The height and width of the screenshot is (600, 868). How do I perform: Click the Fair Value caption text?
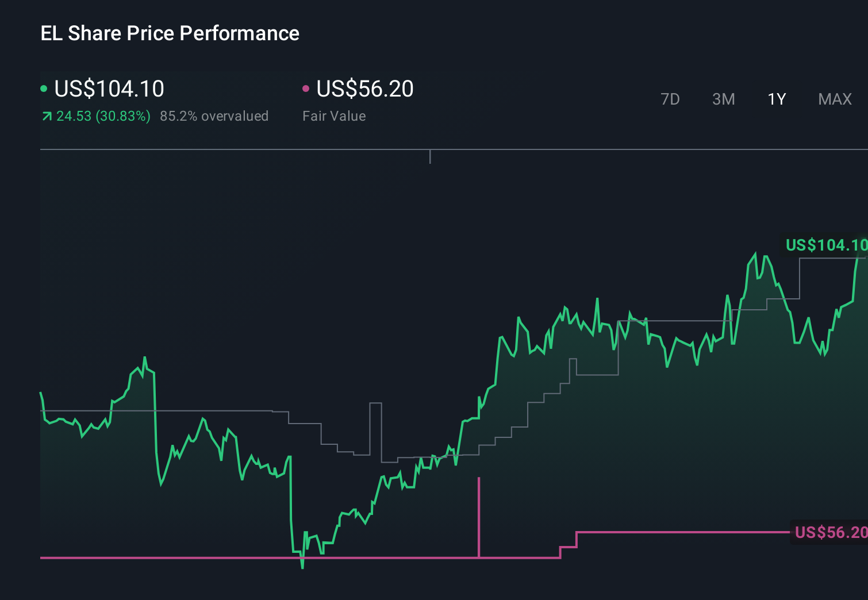[333, 116]
